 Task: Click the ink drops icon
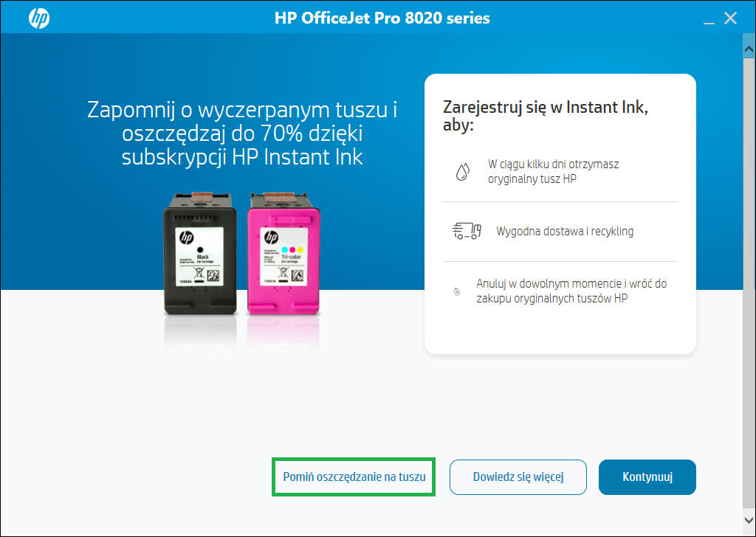click(462, 171)
